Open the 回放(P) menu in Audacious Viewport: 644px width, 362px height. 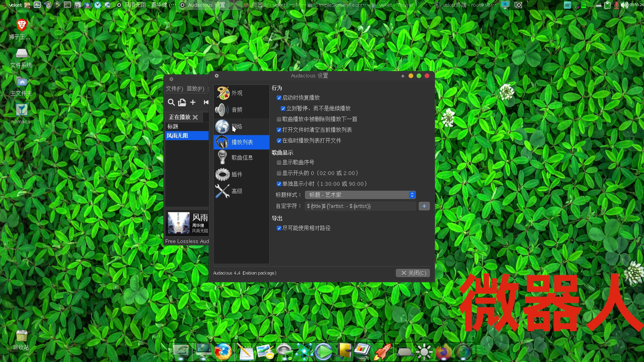click(196, 88)
